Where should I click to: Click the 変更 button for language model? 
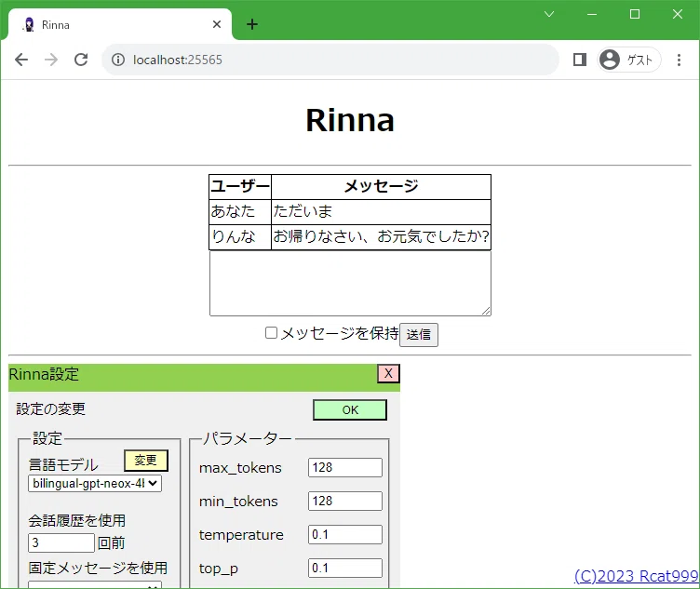coord(146,460)
